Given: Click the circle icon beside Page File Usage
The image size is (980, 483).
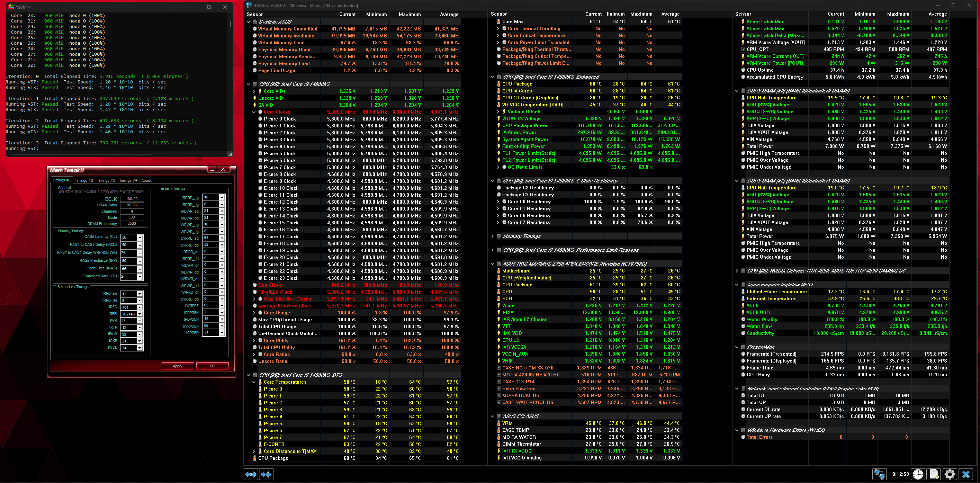Looking at the screenshot, I should click(x=254, y=70).
